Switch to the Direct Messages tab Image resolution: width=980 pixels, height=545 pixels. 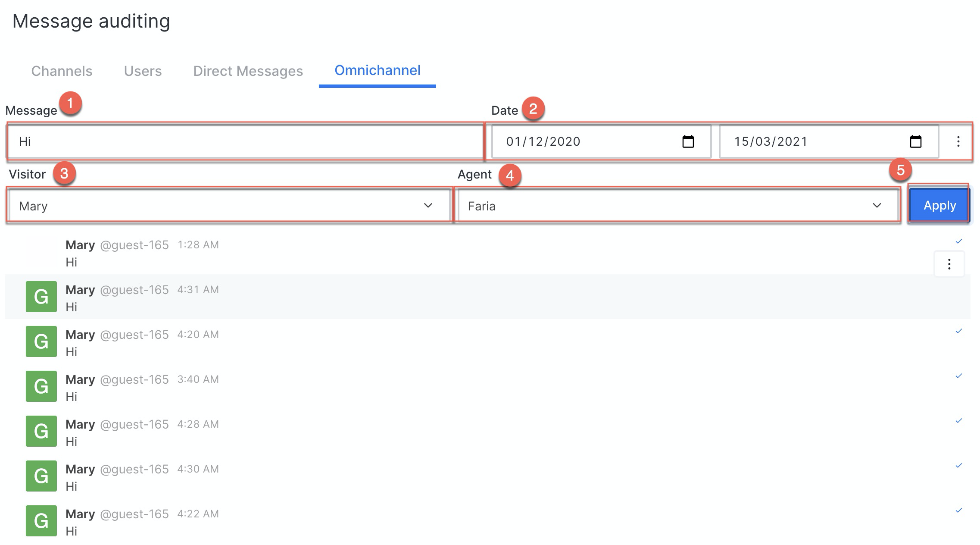point(248,71)
